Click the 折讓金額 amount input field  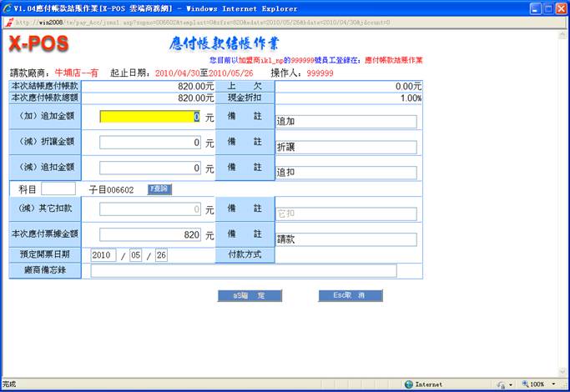click(x=150, y=143)
